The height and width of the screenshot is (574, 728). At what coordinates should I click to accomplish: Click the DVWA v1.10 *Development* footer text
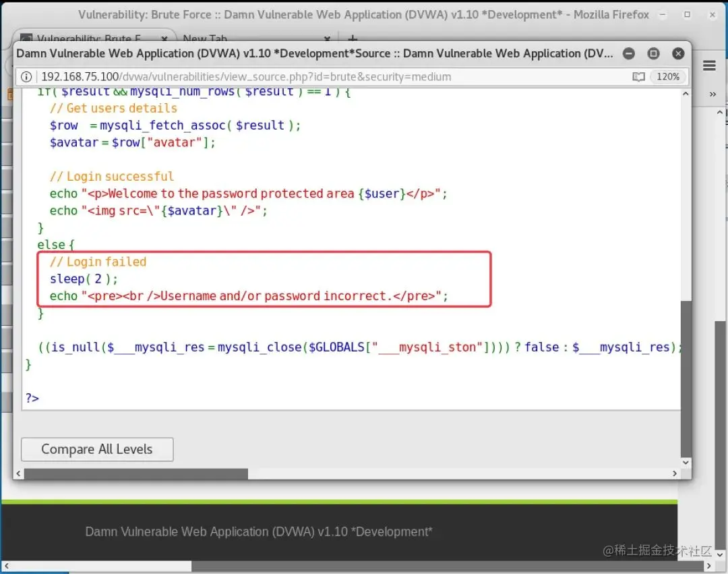(x=259, y=532)
